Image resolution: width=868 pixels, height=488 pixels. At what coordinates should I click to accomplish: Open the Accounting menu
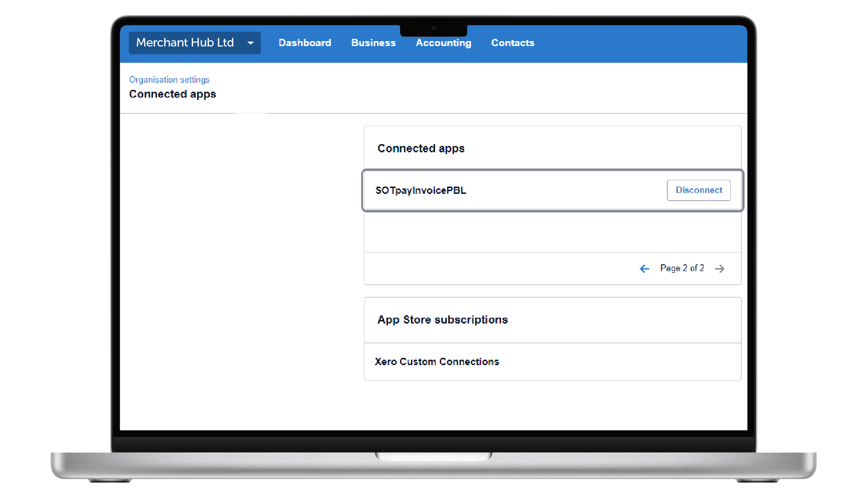coord(443,43)
